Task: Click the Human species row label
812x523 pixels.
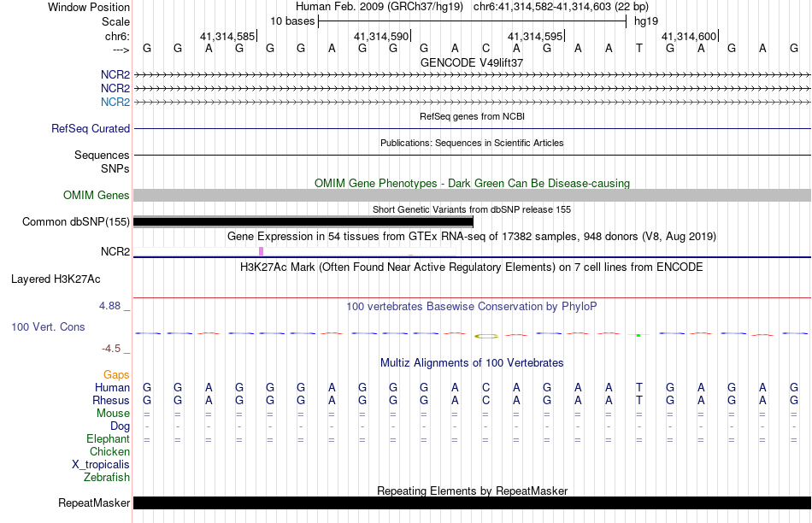Action: (x=112, y=387)
